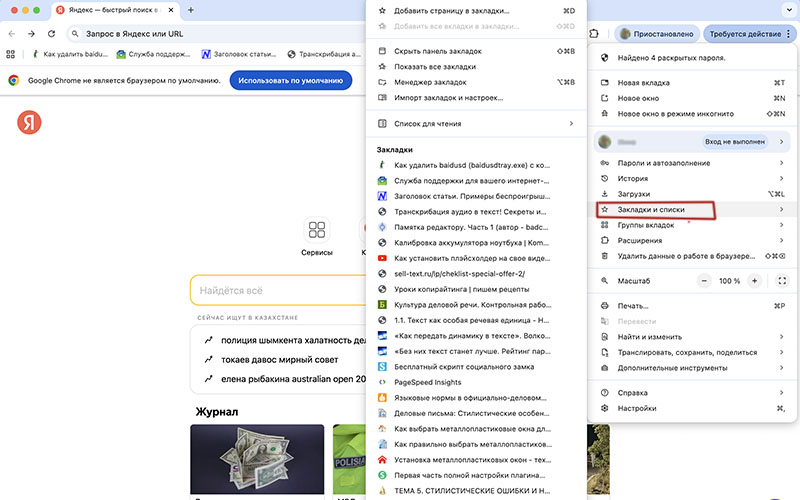The width and height of the screenshot is (800, 500).
Task: Open bookmark Как установить плэйсхолдер
Action: tap(476, 258)
